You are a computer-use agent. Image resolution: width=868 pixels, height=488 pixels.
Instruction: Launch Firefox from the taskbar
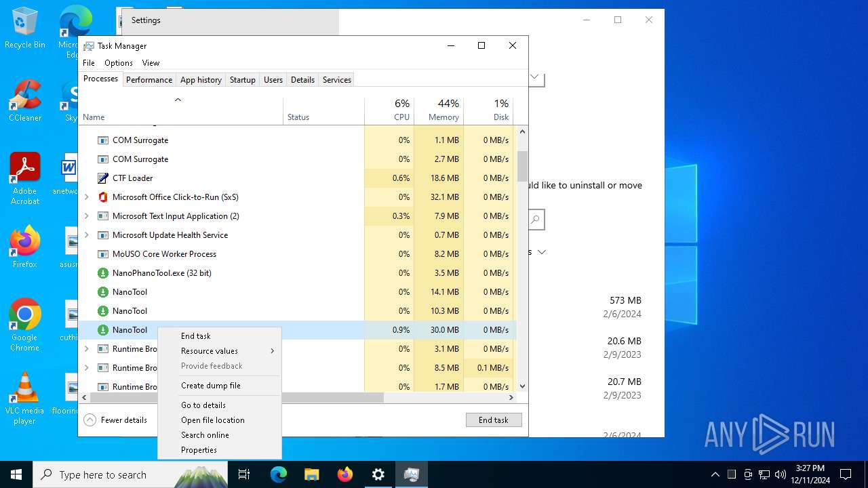click(345, 474)
